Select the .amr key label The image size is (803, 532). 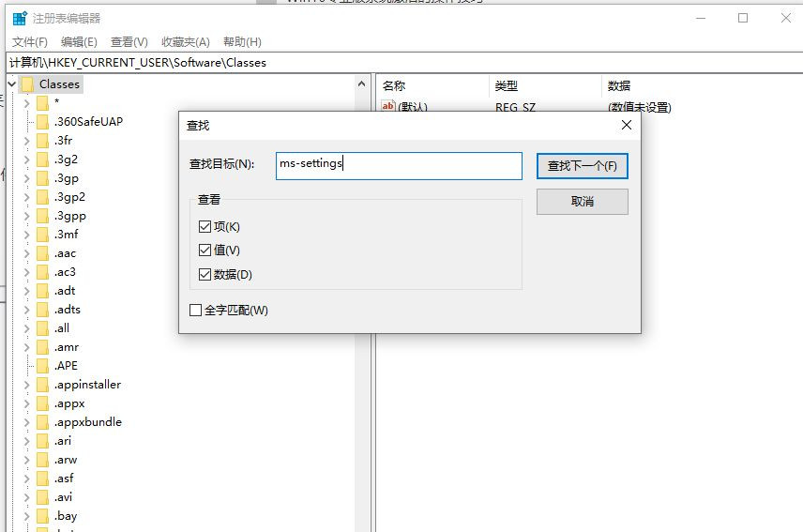[67, 347]
